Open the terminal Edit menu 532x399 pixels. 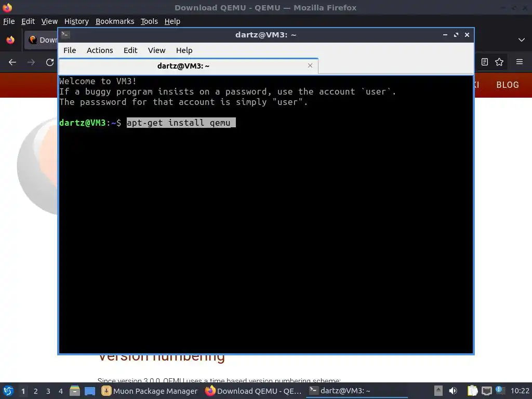pos(130,50)
